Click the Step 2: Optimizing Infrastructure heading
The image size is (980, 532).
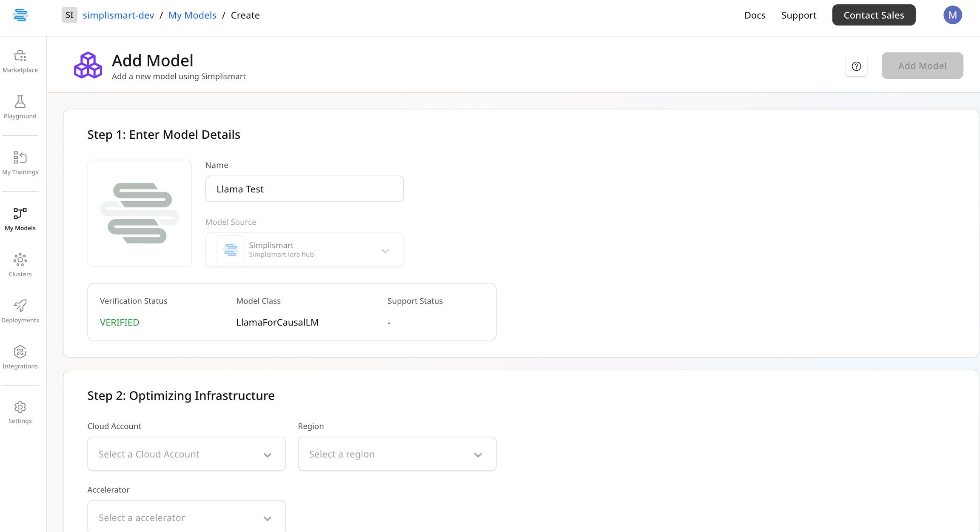(181, 395)
